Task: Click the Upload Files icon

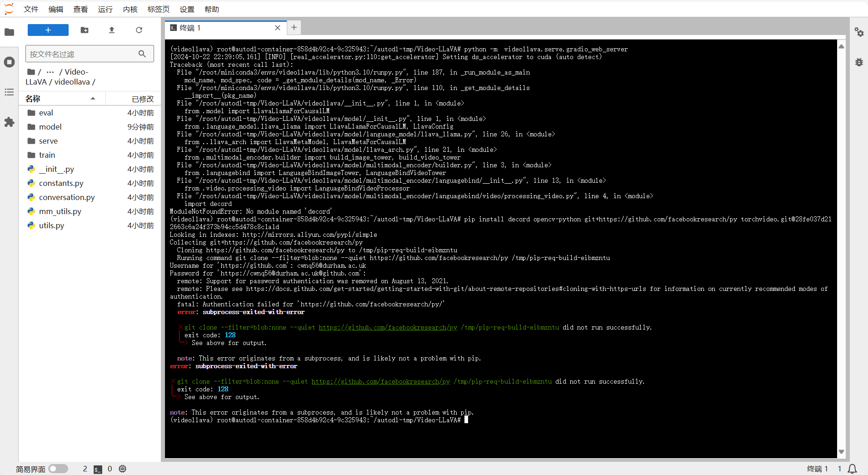Action: tap(112, 30)
